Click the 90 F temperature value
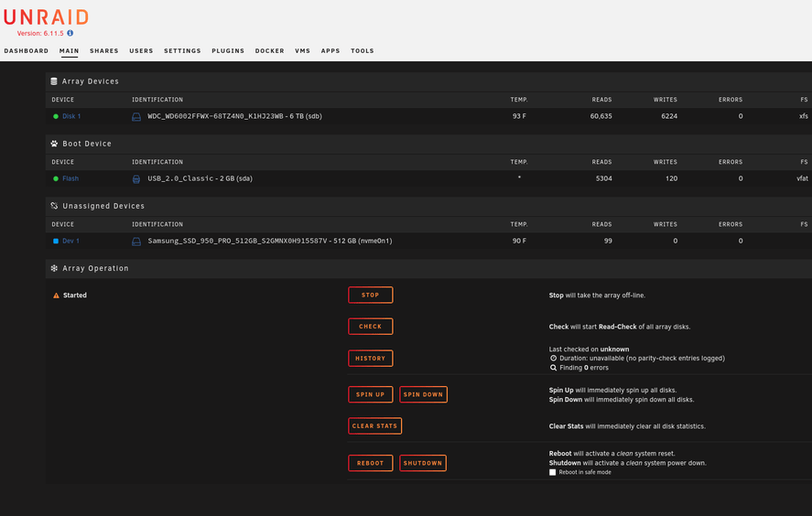This screenshot has width=812, height=516. tap(519, 242)
